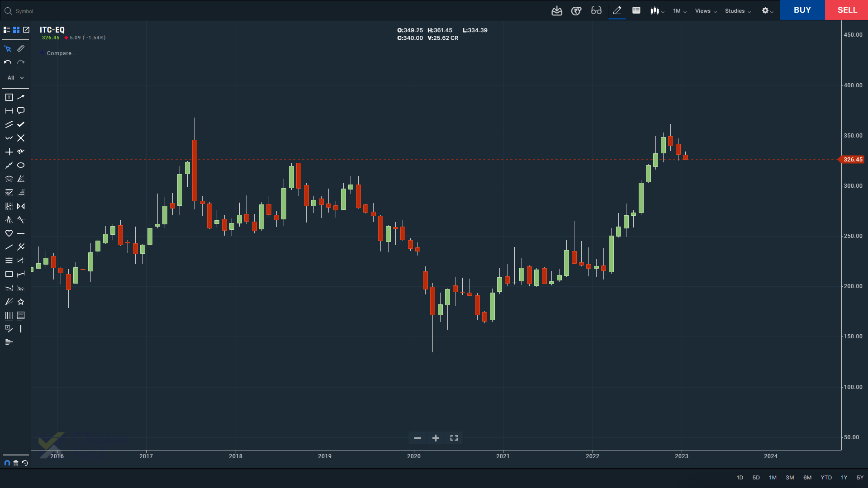
Task: Toggle the magnet snap icon
Action: (7, 463)
